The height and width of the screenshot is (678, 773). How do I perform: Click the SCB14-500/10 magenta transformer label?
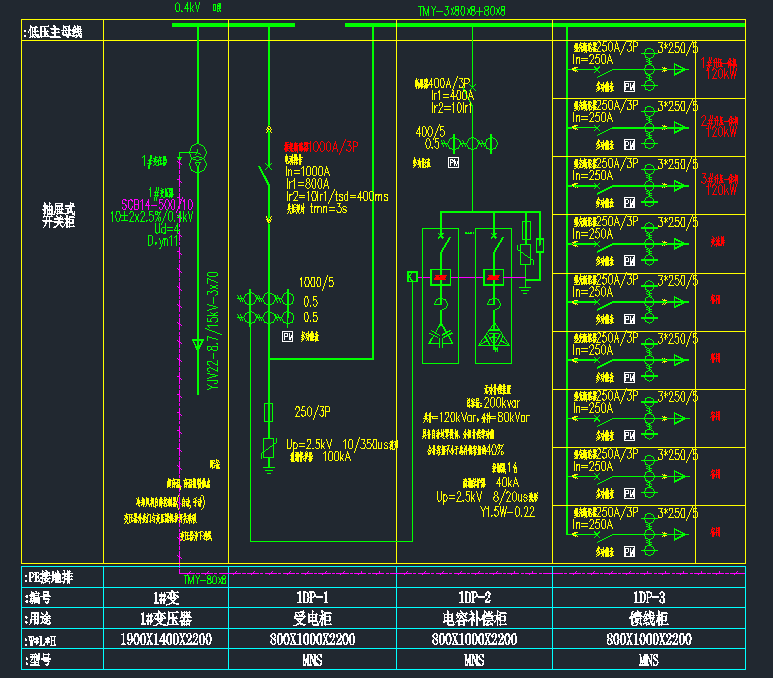click(x=157, y=204)
